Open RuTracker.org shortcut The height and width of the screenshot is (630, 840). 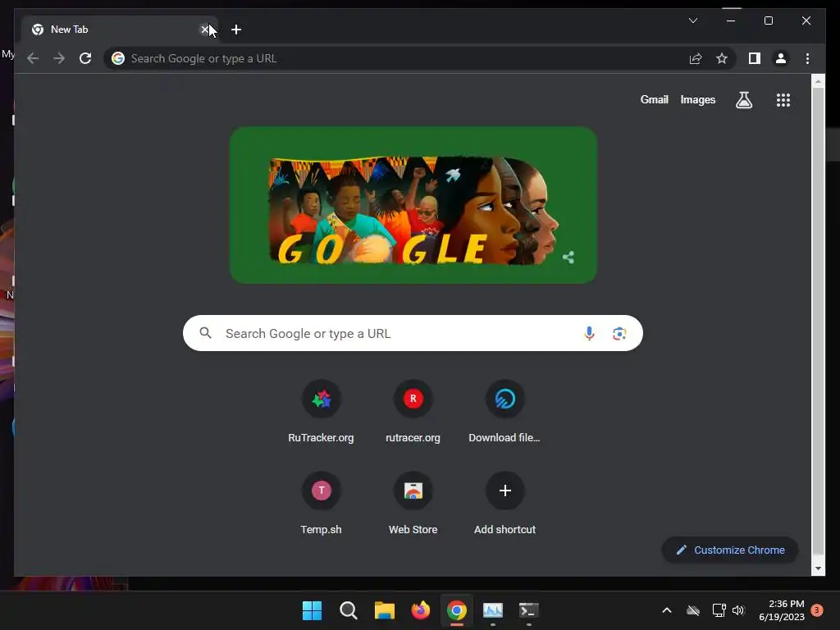pos(321,412)
